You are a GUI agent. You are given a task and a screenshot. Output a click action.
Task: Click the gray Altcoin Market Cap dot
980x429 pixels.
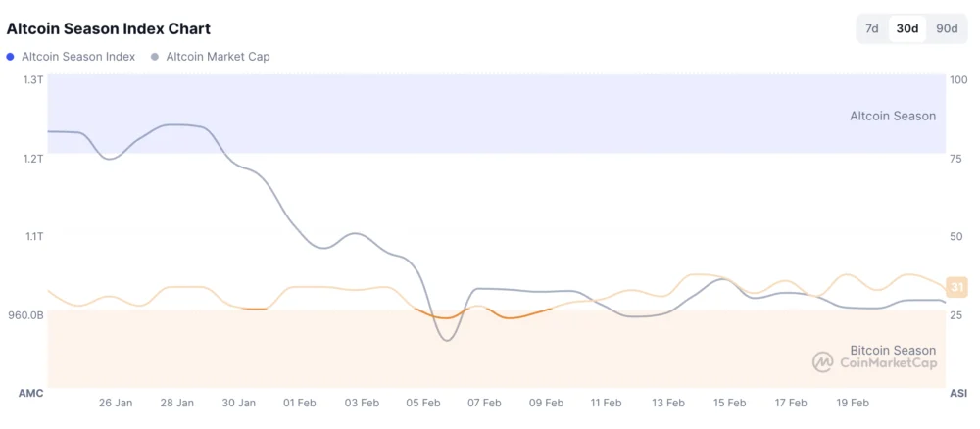click(x=156, y=57)
